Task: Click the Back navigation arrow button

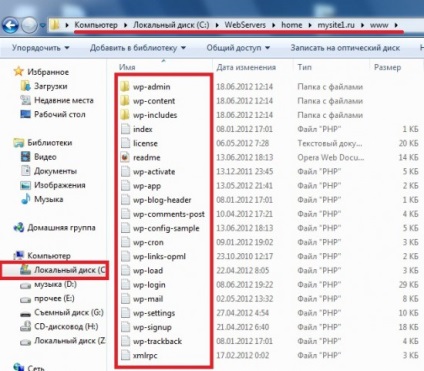Action: 10,25
